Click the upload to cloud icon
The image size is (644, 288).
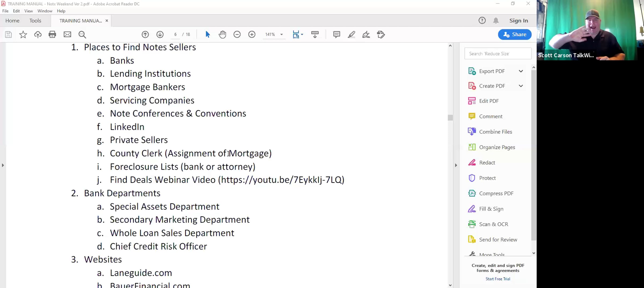38,35
